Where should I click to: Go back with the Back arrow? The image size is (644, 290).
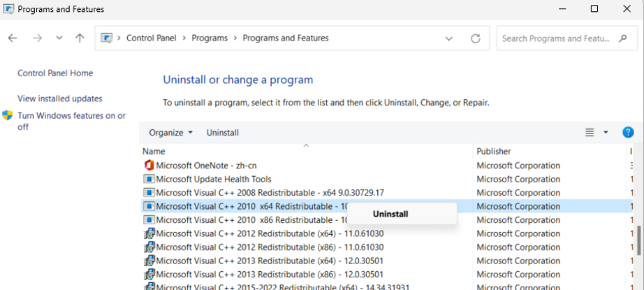[13, 38]
